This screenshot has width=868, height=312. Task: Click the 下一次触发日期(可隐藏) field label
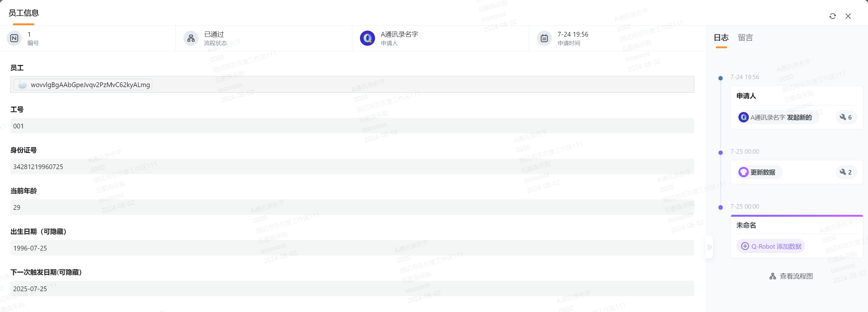click(46, 272)
